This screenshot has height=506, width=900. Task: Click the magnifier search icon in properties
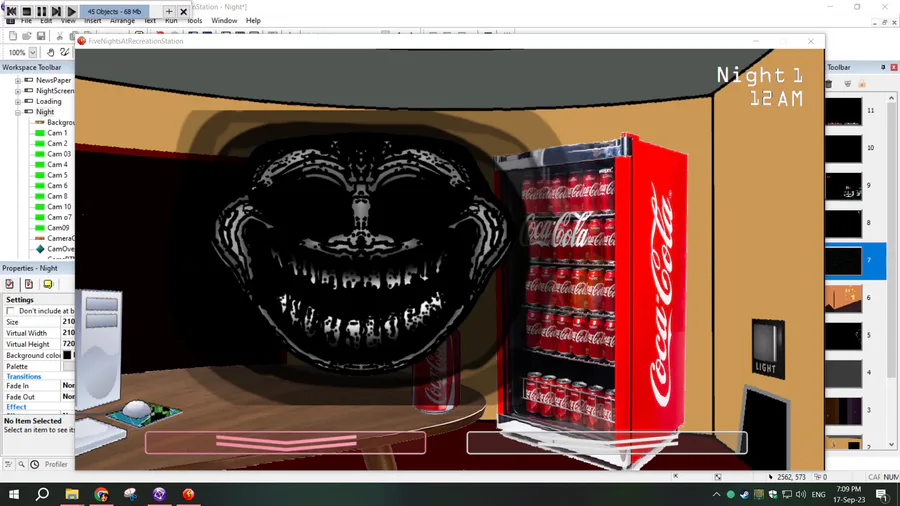click(x=21, y=464)
